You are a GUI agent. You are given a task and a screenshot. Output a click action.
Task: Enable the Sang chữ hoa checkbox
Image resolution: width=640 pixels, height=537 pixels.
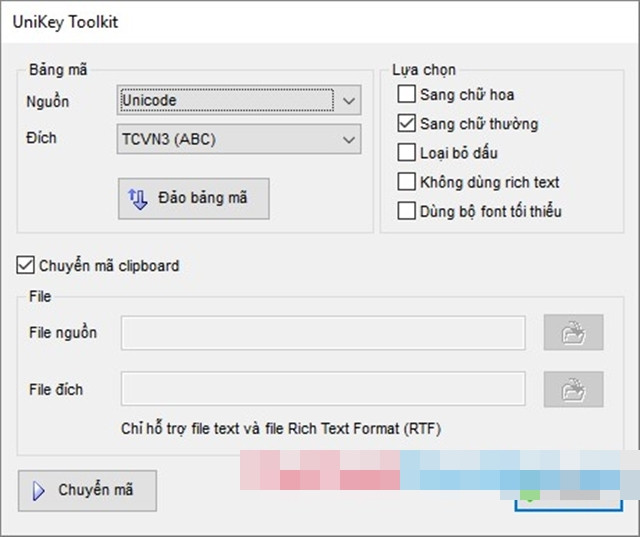point(406,96)
